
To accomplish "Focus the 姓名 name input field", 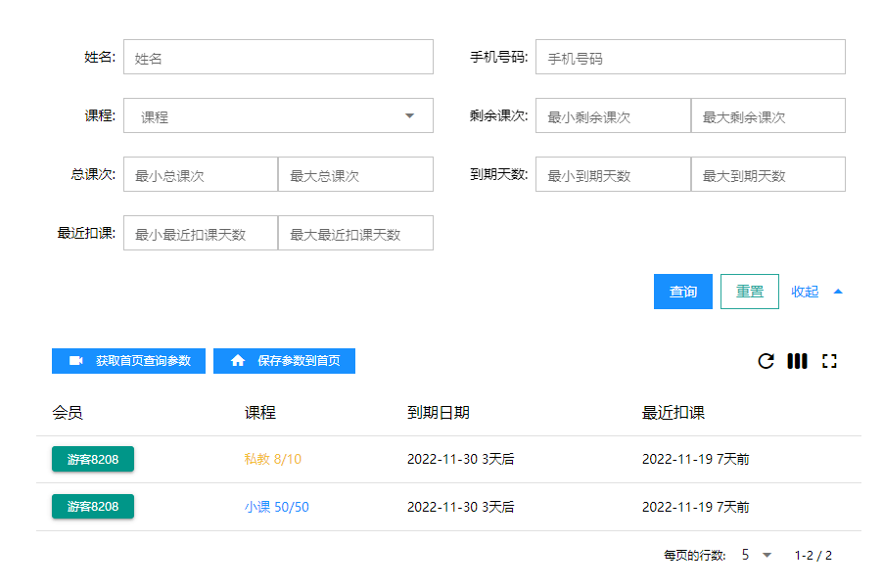I will point(278,58).
